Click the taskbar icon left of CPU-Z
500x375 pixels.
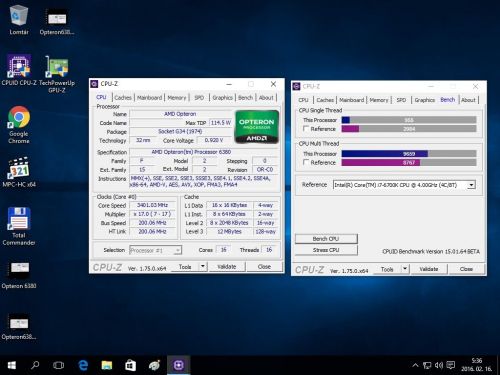154,365
